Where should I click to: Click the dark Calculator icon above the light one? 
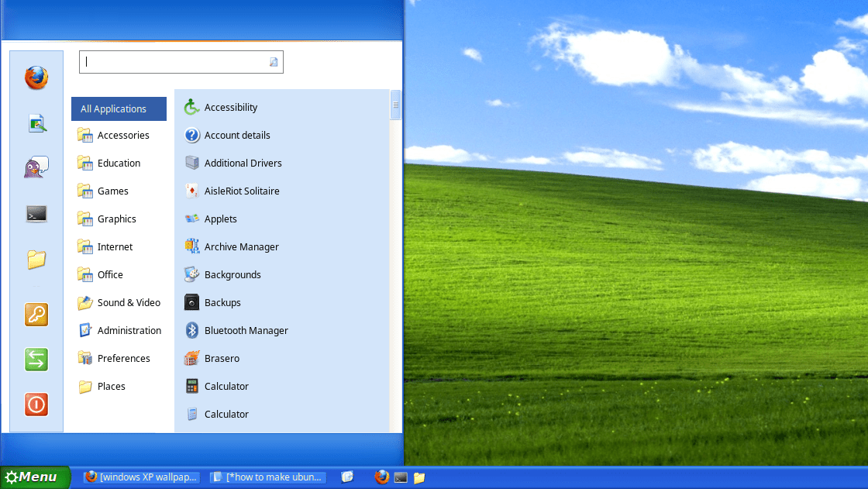coord(191,386)
